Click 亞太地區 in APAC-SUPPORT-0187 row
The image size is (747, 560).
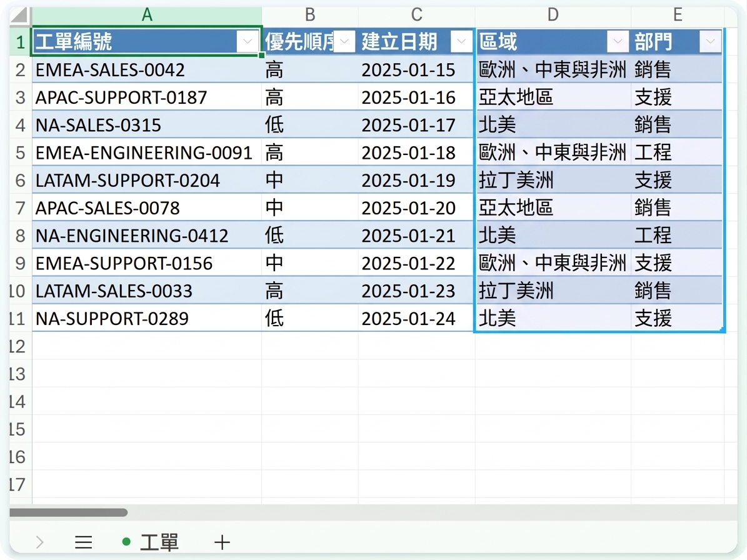pos(553,97)
